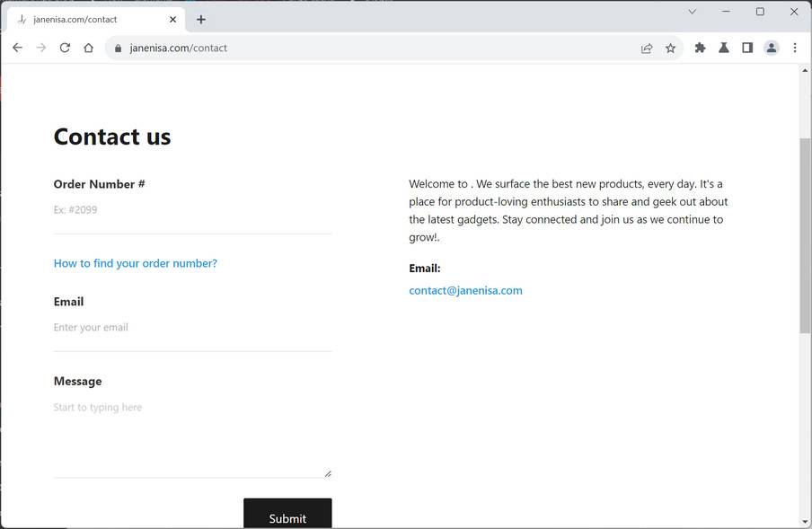The image size is (812, 529).
Task: Reload the current page
Action: pyautogui.click(x=65, y=48)
